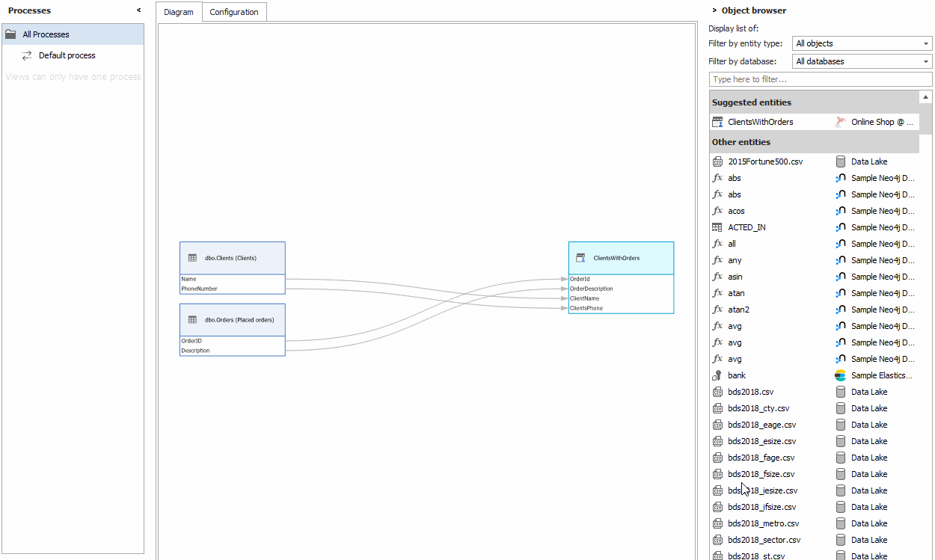
Task: Select the ClientsWithOrders suggested entity
Action: point(761,122)
